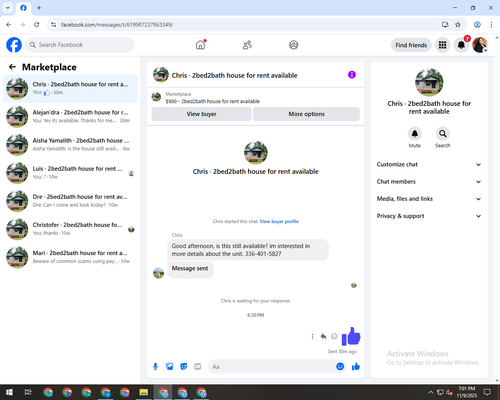Choose a sticker icon in composer
Image resolution: width=500 pixels, height=400 pixels.
click(x=184, y=367)
